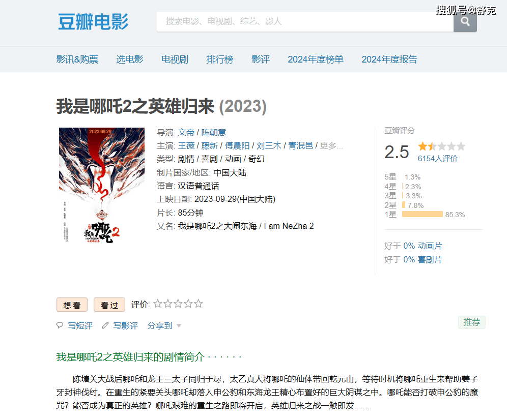Click the 豆瓣评分 label

point(399,131)
